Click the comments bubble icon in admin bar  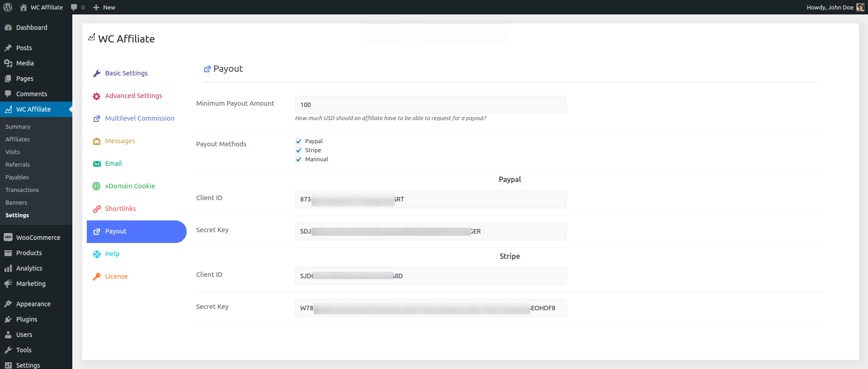coord(74,7)
